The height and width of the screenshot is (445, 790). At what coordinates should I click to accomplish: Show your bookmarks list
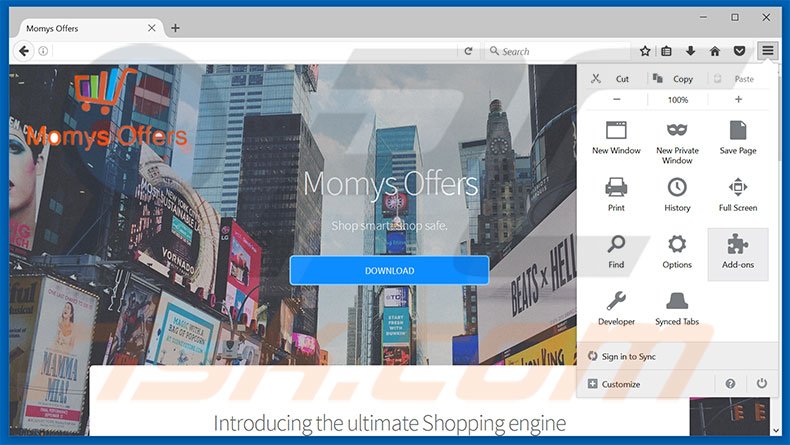667,51
